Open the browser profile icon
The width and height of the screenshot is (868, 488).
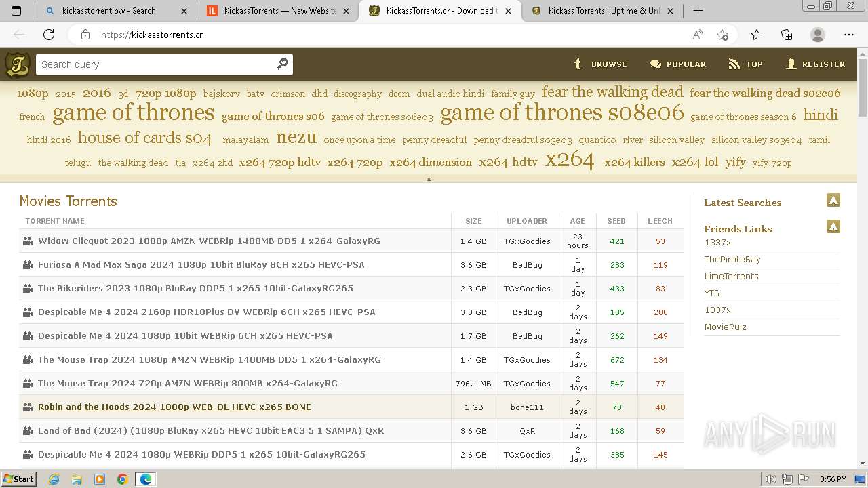[x=818, y=35]
